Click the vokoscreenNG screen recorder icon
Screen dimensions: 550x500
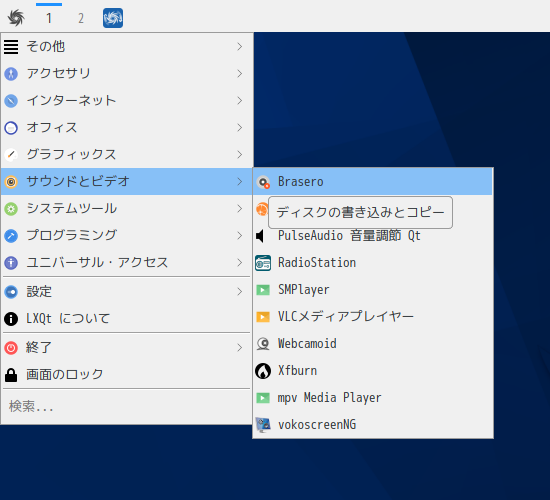263,425
